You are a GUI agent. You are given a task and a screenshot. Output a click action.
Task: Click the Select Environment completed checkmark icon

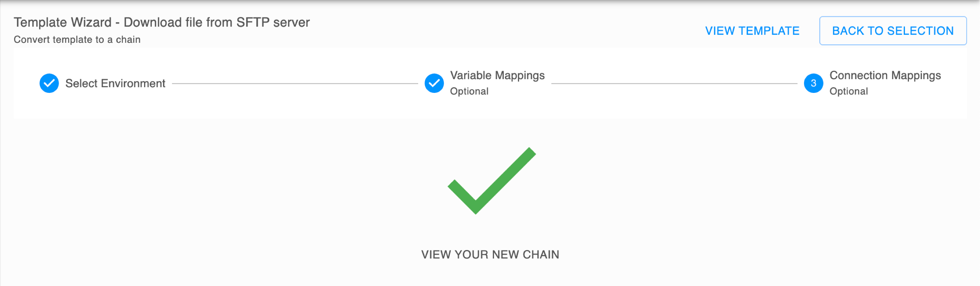49,83
